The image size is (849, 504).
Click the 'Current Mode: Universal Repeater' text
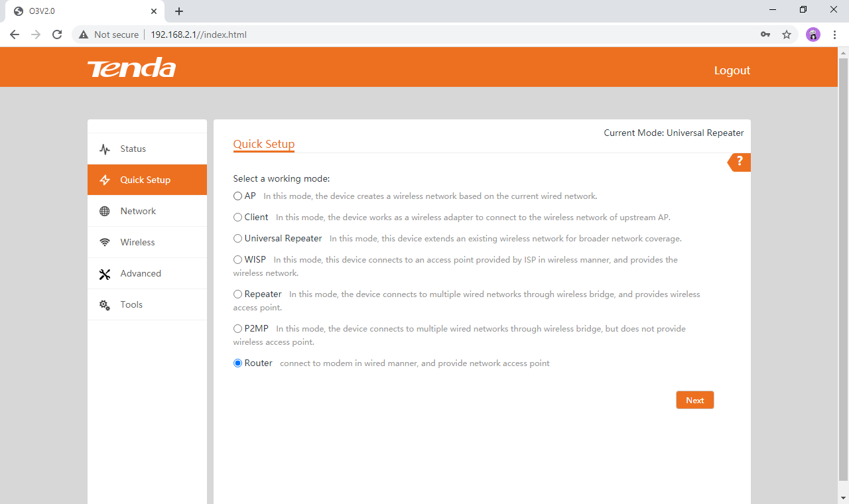tap(674, 133)
